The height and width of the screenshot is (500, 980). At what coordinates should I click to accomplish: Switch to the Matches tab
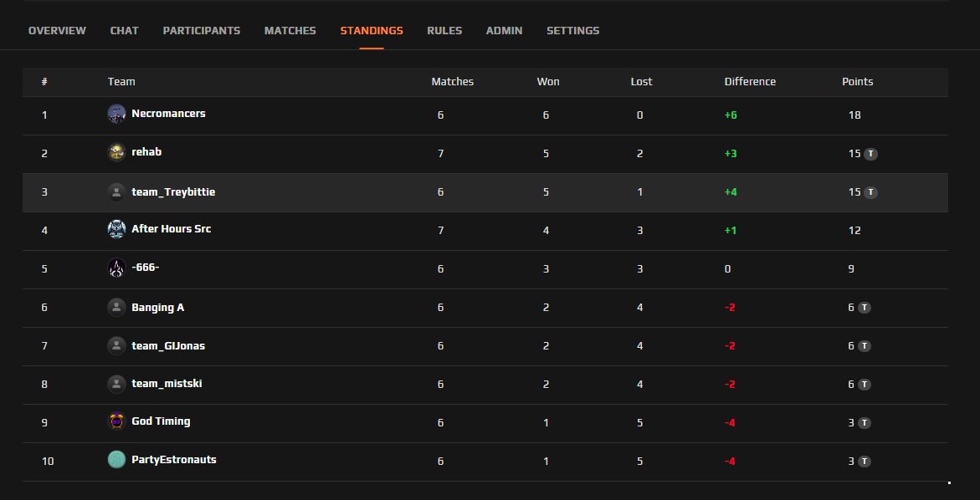coord(290,30)
